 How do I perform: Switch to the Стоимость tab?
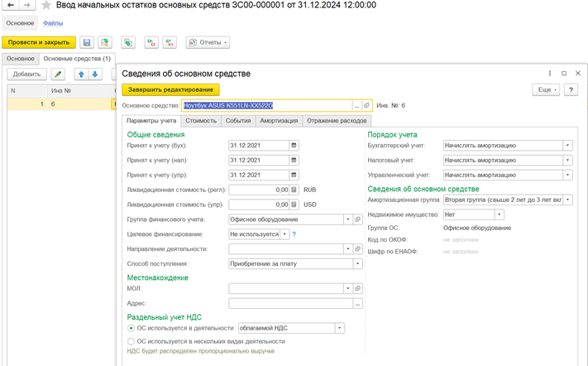[201, 121]
